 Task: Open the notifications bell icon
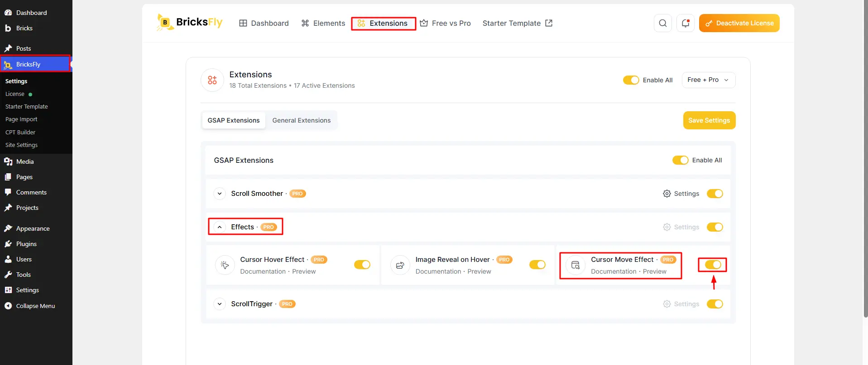click(685, 23)
